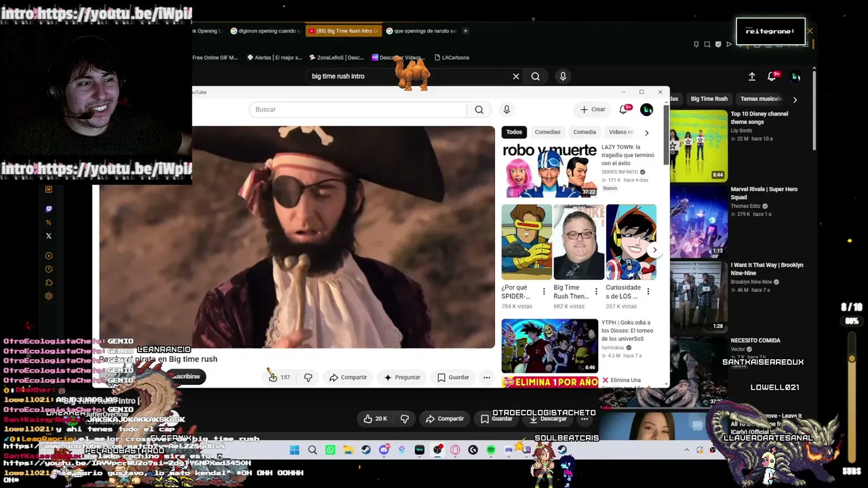868x488 pixels.
Task: Click the Crear button in the front window
Action: [x=593, y=110]
